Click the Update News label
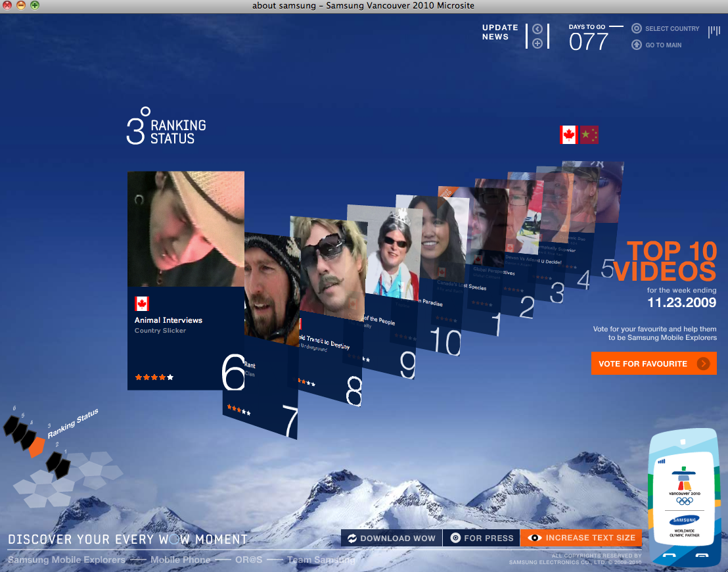 pos(500,32)
